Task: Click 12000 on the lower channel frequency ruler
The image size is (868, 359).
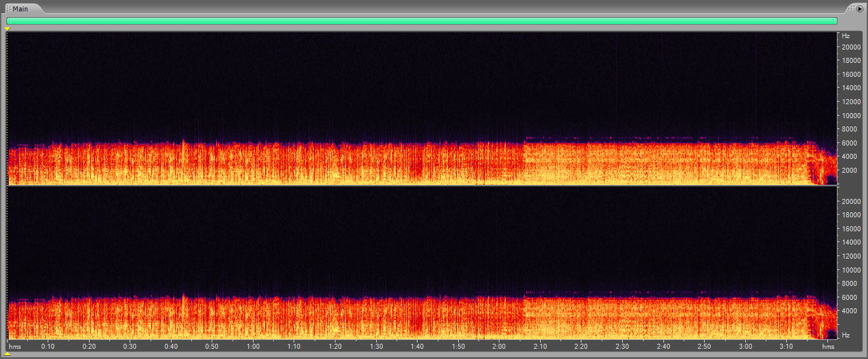Action: (x=851, y=256)
